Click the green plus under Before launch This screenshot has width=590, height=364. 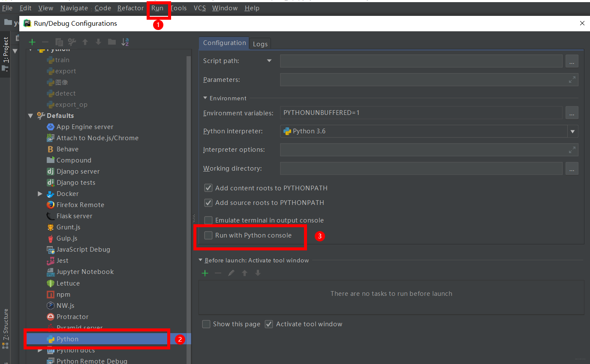(205, 273)
